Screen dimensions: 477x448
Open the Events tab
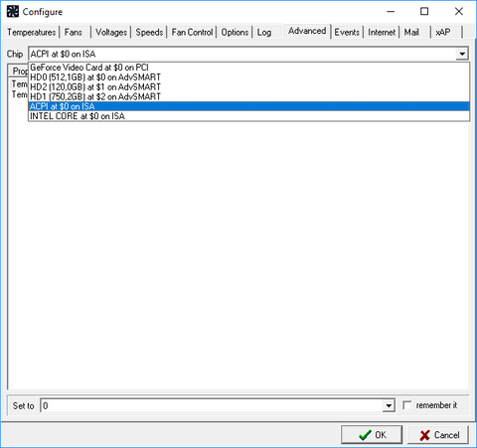pos(347,32)
